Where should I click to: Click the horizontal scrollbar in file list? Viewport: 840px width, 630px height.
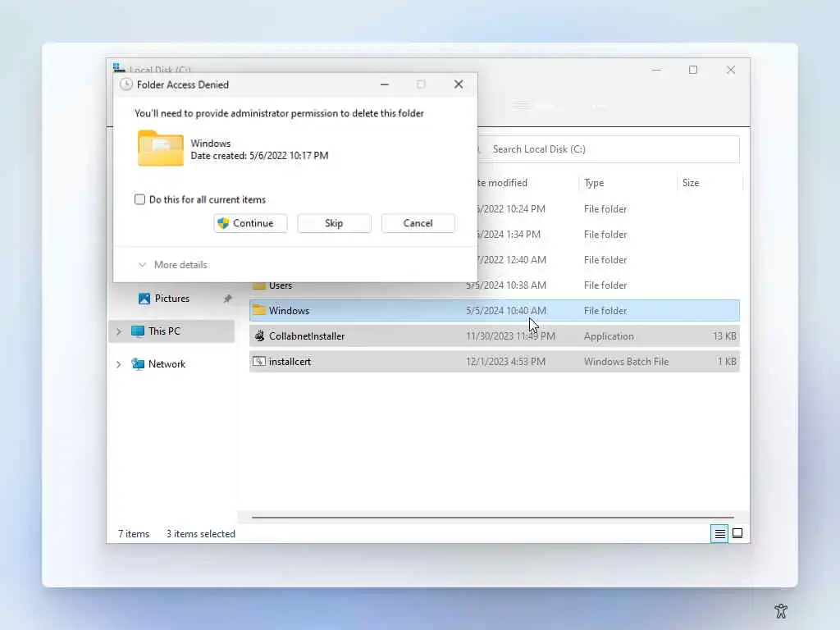(x=492, y=518)
